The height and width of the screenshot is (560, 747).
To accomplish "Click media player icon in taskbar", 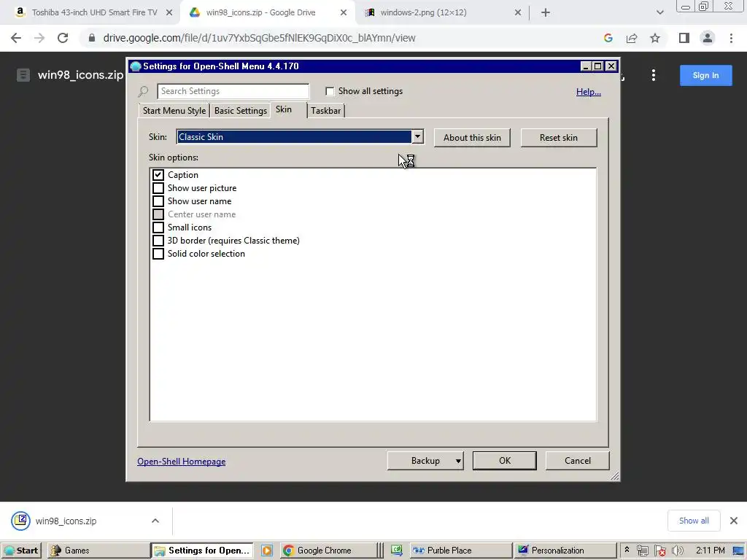I will 267,551.
